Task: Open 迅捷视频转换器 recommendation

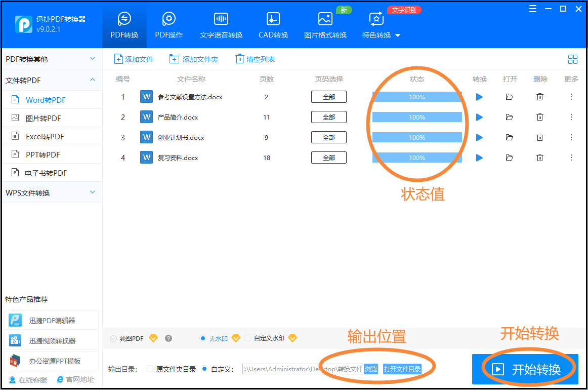Action: coord(52,340)
